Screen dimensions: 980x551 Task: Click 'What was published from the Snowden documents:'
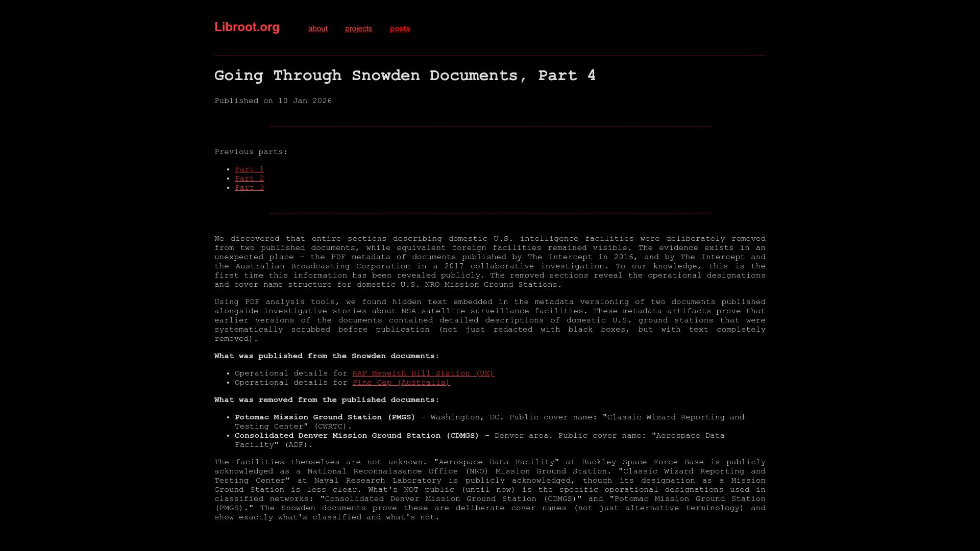327,356
